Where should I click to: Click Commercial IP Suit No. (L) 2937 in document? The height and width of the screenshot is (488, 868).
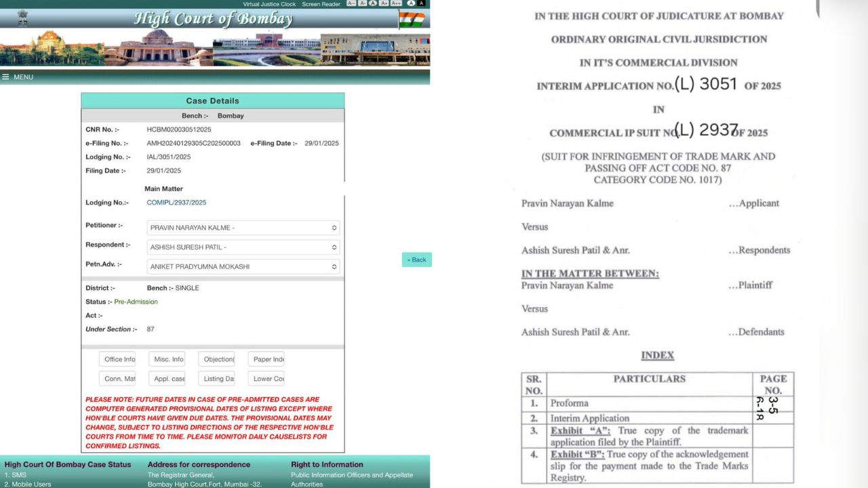658,131
